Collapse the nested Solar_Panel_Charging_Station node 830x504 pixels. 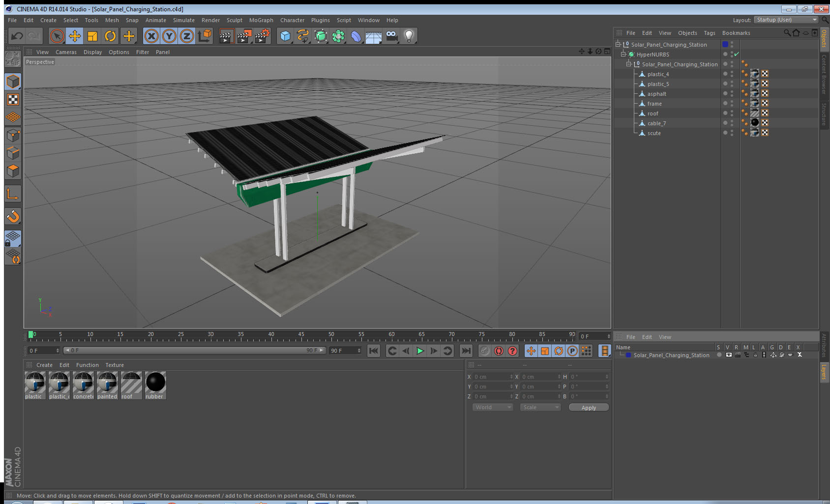tap(628, 64)
